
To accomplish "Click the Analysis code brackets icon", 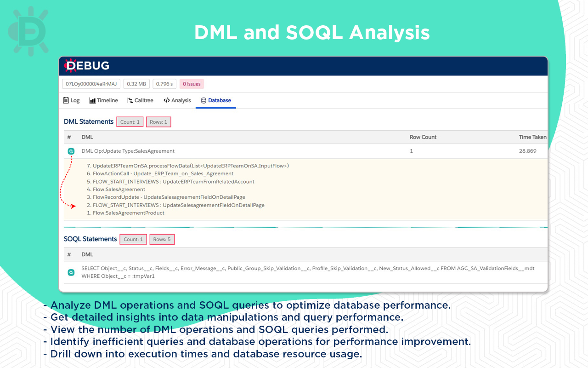I will (166, 100).
